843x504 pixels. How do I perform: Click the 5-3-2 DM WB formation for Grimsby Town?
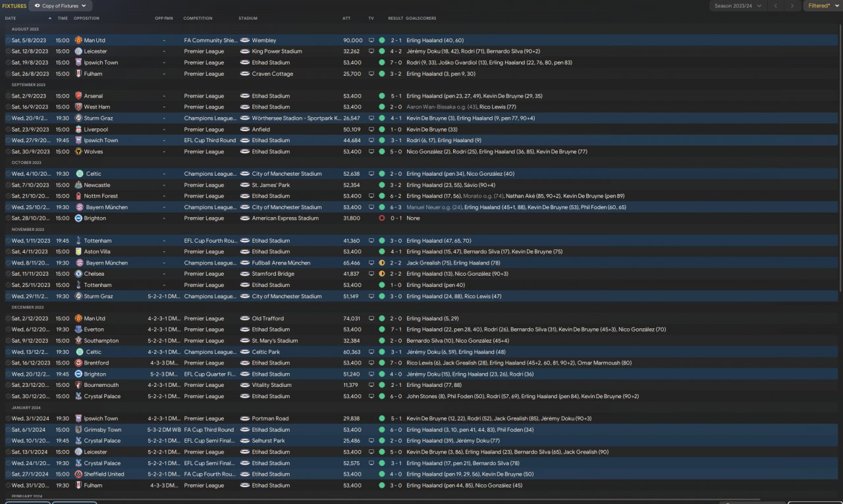164,430
